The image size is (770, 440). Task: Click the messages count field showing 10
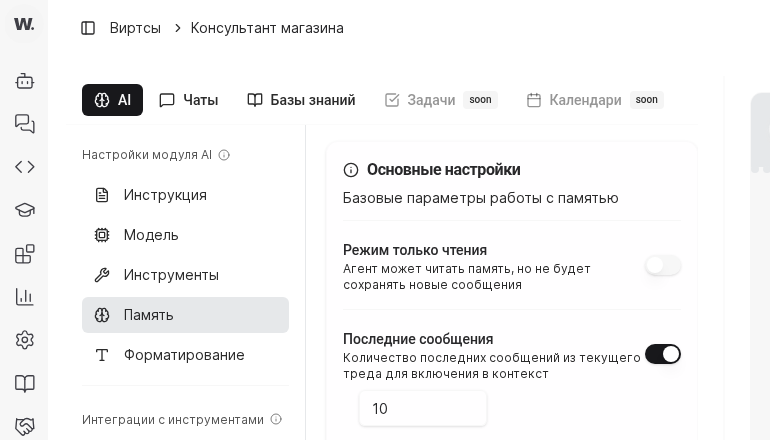[423, 409]
